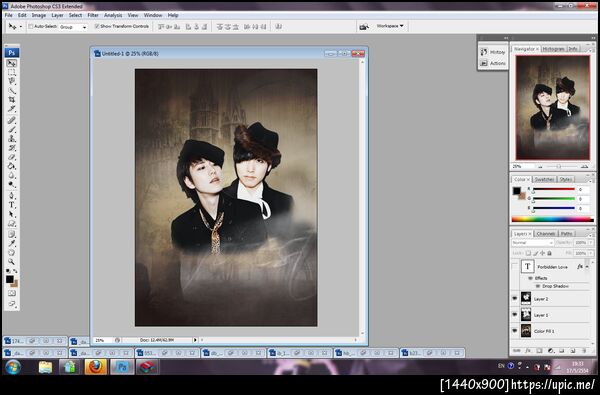Switch to the Channels tab
The height and width of the screenshot is (395, 600).
(x=546, y=233)
